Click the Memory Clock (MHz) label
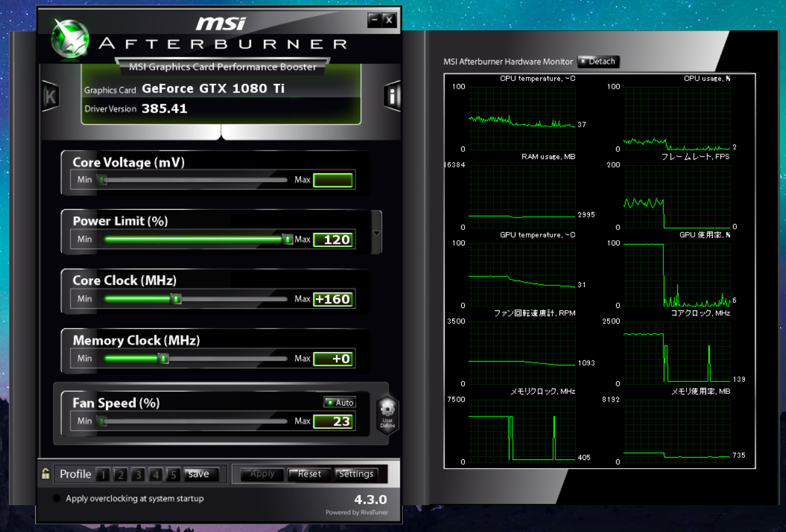Screen dimensions: 786x532 click(x=136, y=340)
